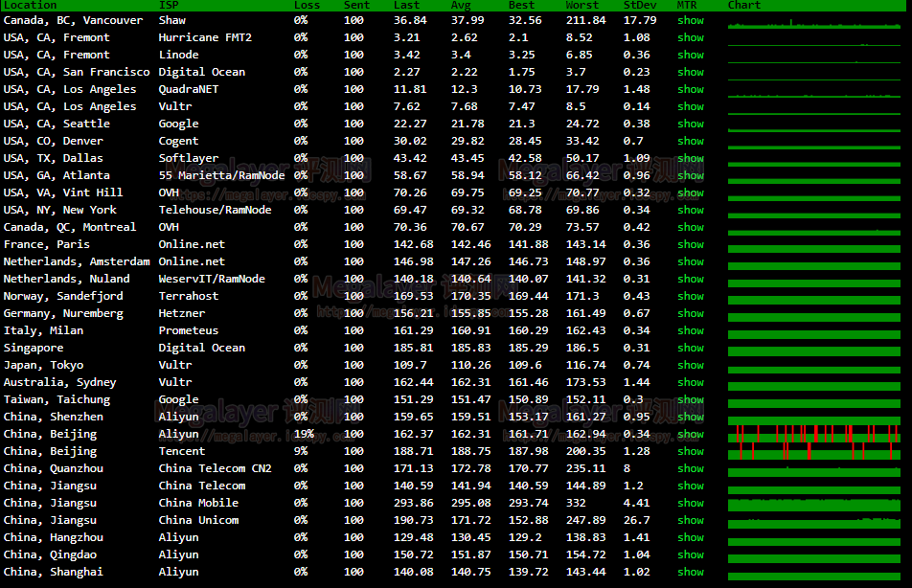Click the ISP cell Prometeus
Screen dimensions: 912x588
[x=189, y=330]
